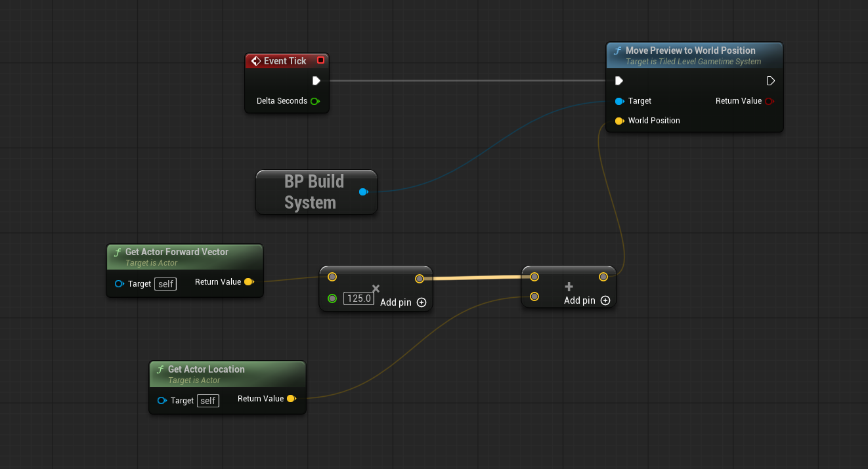Select the Event Tick node title
The image size is (868, 469).
click(x=285, y=61)
